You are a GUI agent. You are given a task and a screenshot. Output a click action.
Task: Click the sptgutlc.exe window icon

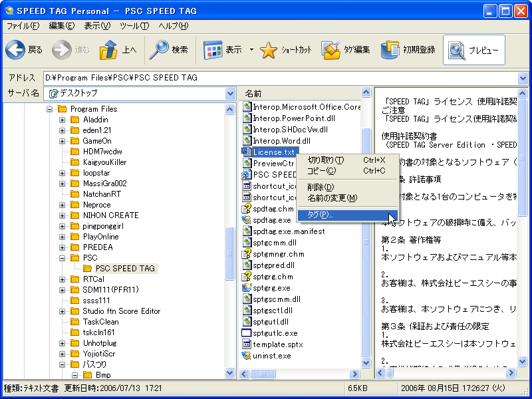246,333
